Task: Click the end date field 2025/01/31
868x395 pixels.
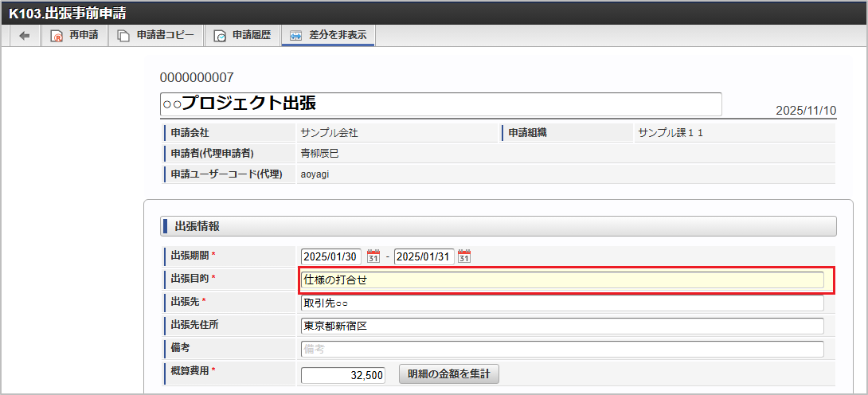Action: coord(424,256)
